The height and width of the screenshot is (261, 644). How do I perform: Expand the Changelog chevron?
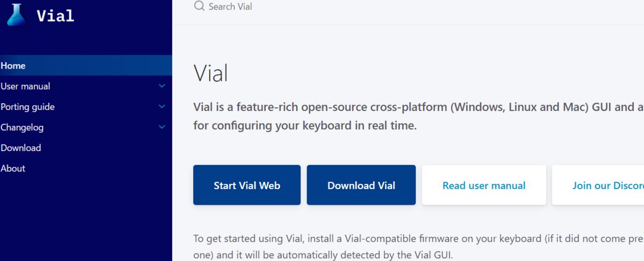162,127
